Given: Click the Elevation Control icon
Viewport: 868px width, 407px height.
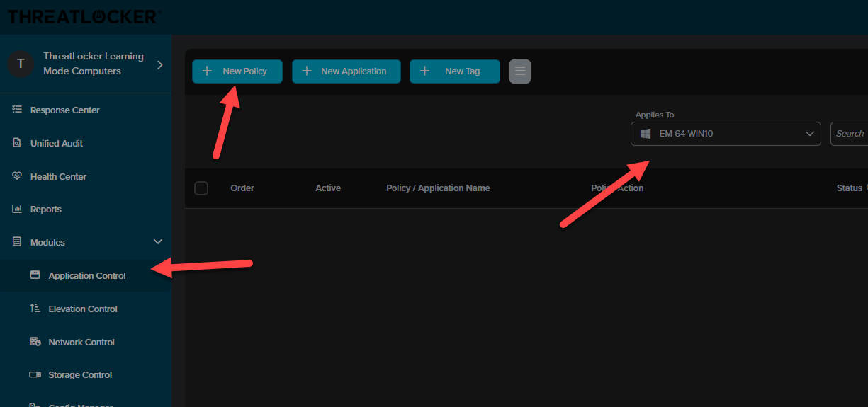Looking at the screenshot, I should [35, 309].
